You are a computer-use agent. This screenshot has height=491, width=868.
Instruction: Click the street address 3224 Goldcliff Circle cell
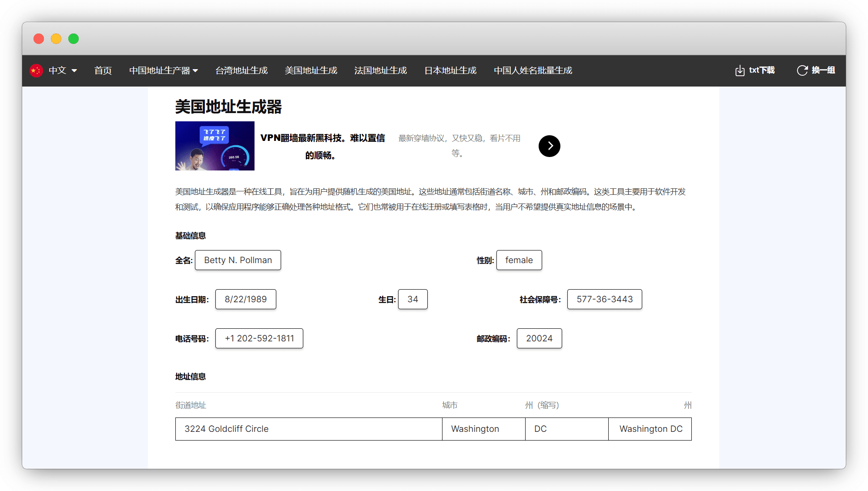pos(308,429)
